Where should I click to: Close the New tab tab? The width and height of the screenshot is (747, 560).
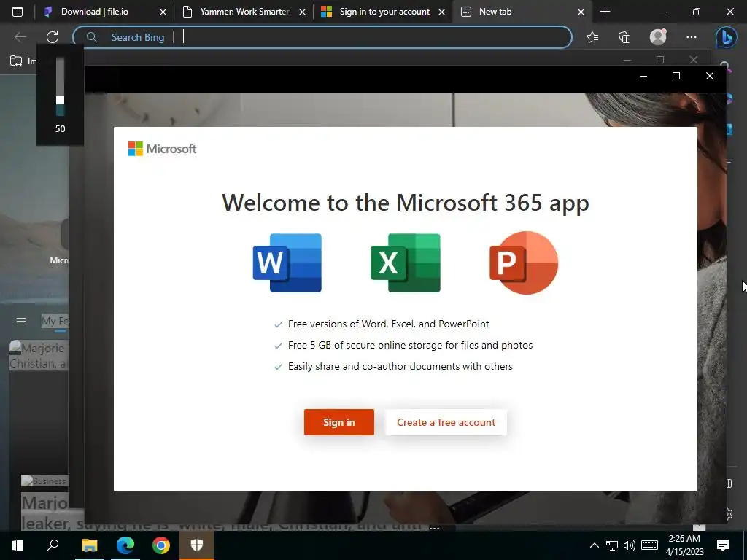tap(581, 12)
